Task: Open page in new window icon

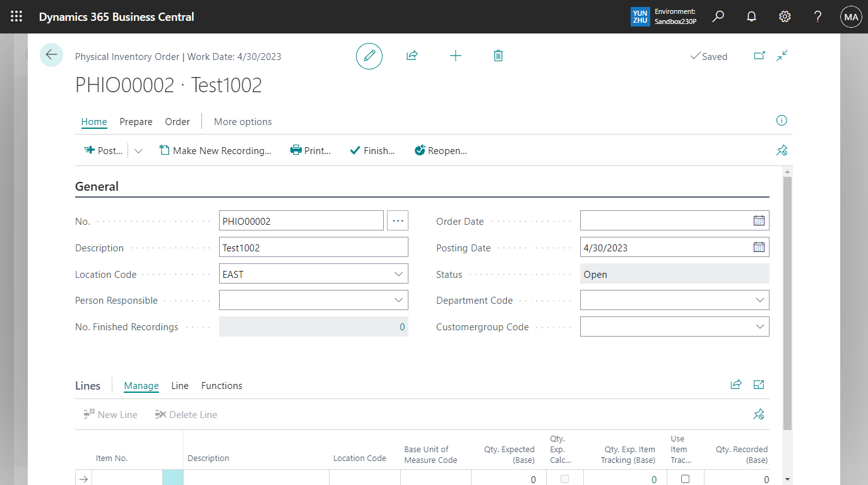Action: (x=759, y=56)
